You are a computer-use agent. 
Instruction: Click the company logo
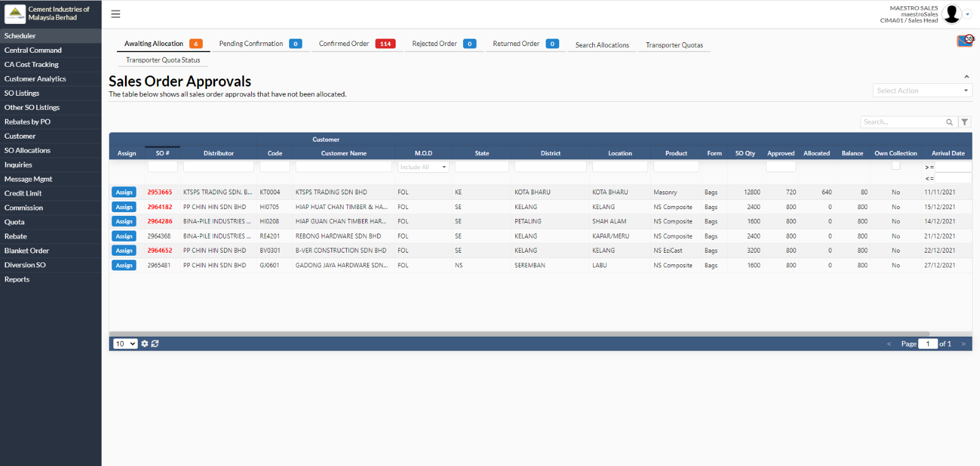click(x=15, y=13)
